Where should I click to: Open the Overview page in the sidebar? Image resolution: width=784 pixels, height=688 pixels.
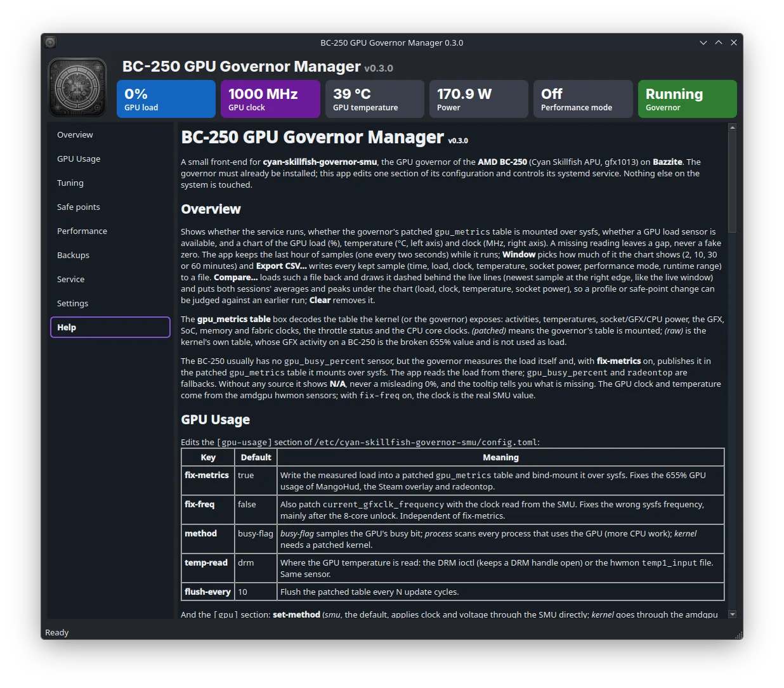pos(110,134)
